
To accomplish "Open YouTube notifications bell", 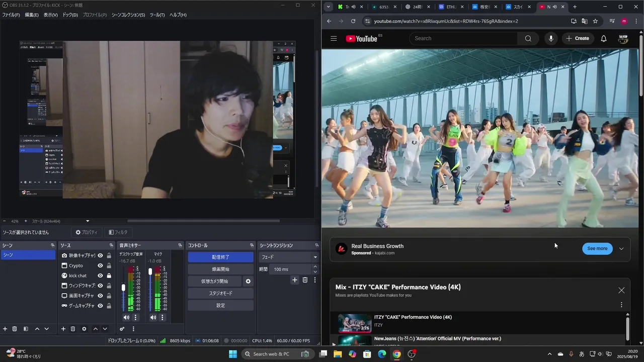I will coord(604,38).
